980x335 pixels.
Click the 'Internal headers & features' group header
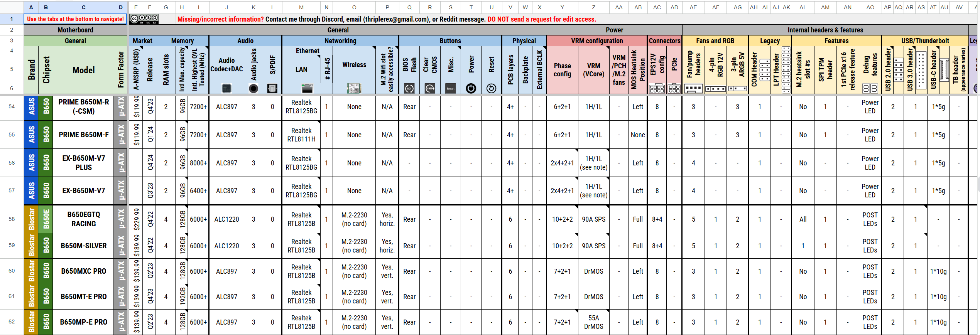point(825,30)
